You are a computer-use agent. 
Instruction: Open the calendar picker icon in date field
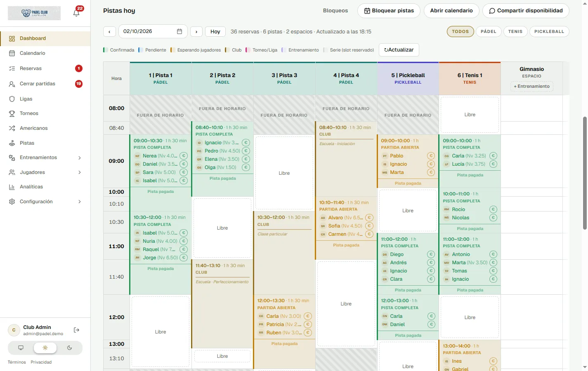tap(179, 31)
